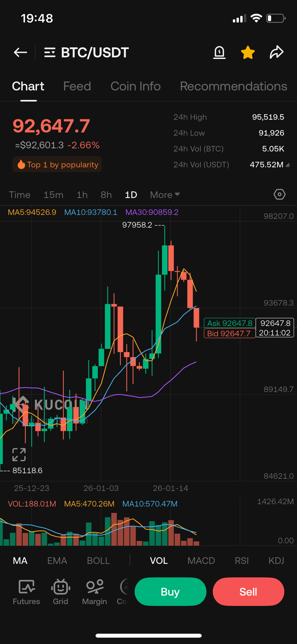Open Margin trading shortcut

(x=95, y=592)
